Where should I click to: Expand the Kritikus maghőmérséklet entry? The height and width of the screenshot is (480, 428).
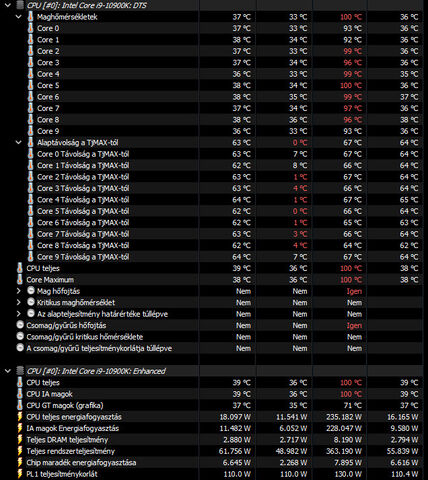pos(19,303)
